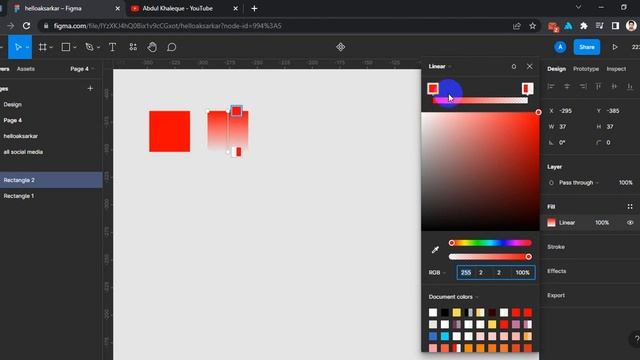This screenshot has height=360, width=640.
Task: Click the Create component icon
Action: click(341, 47)
